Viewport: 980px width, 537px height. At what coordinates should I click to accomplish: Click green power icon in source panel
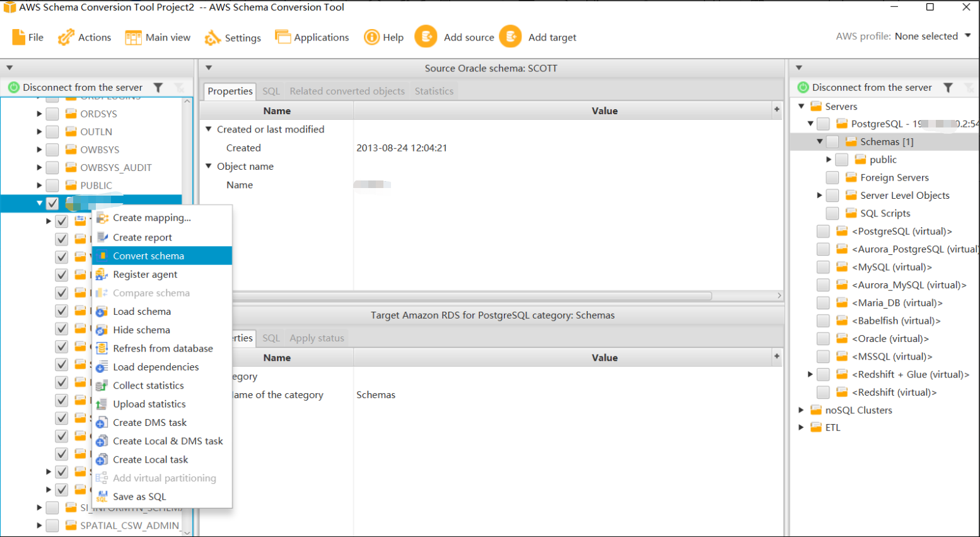coord(13,88)
